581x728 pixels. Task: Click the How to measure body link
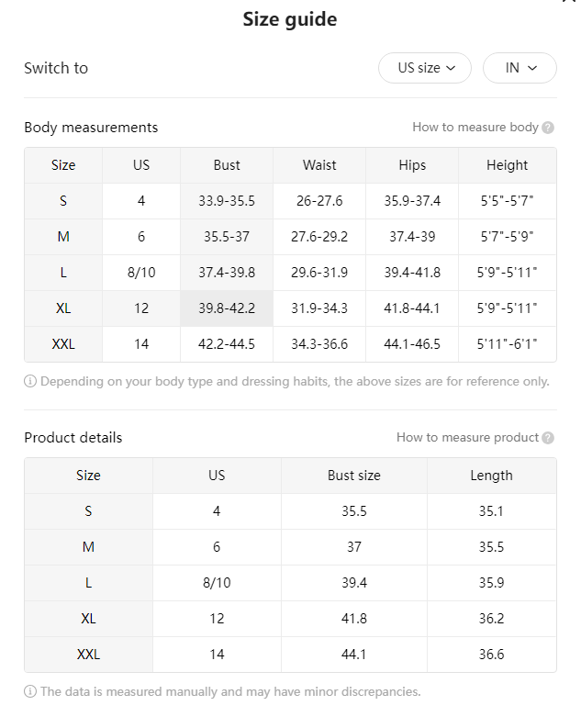coord(475,128)
